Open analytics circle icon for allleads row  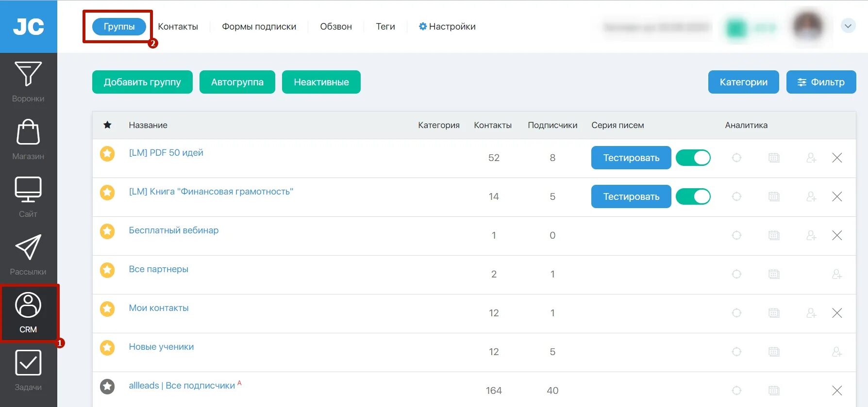click(736, 391)
